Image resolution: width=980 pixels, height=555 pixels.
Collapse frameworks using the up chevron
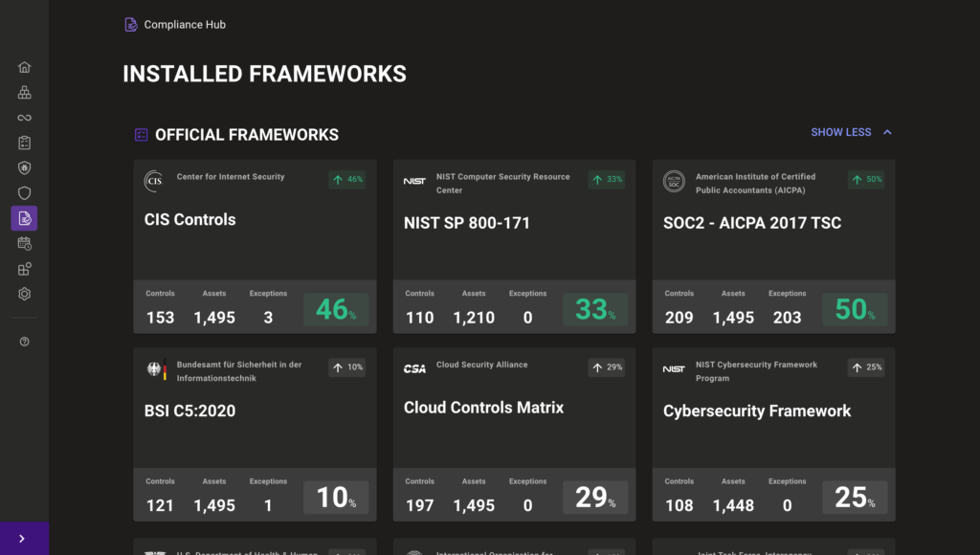887,132
